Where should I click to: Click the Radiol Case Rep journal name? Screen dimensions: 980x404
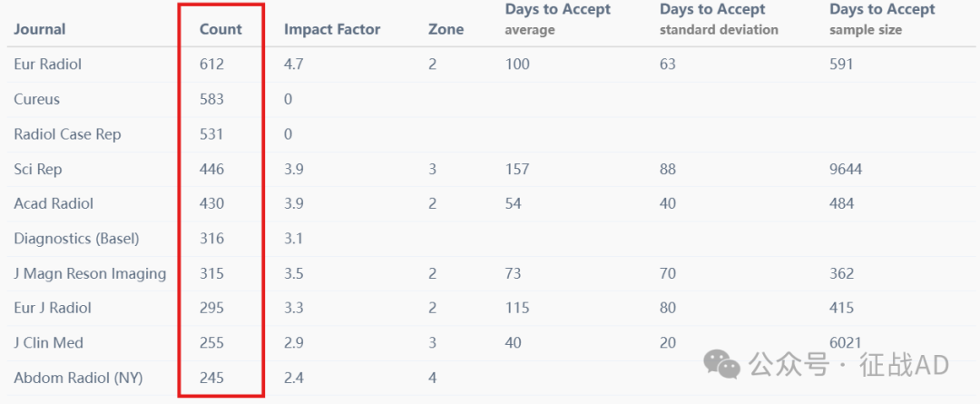[x=67, y=133]
